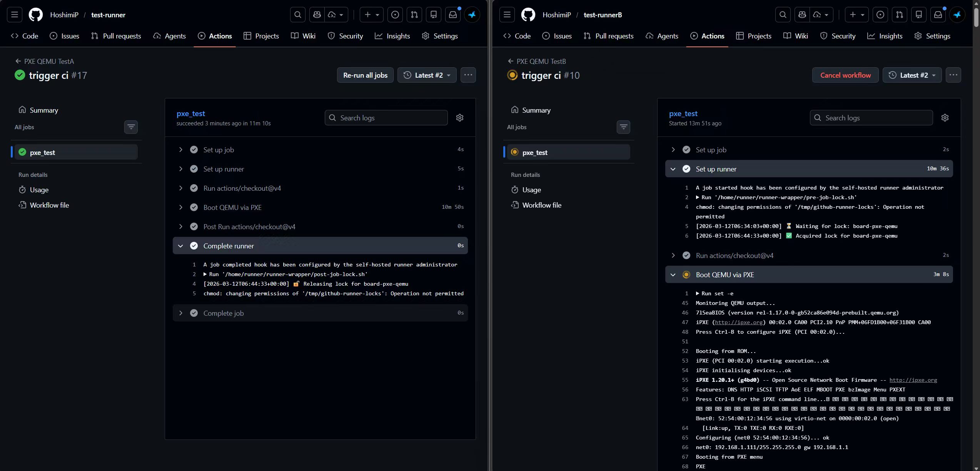Open the hamburger menu in test-runnerB
980x471 pixels.
[507, 15]
